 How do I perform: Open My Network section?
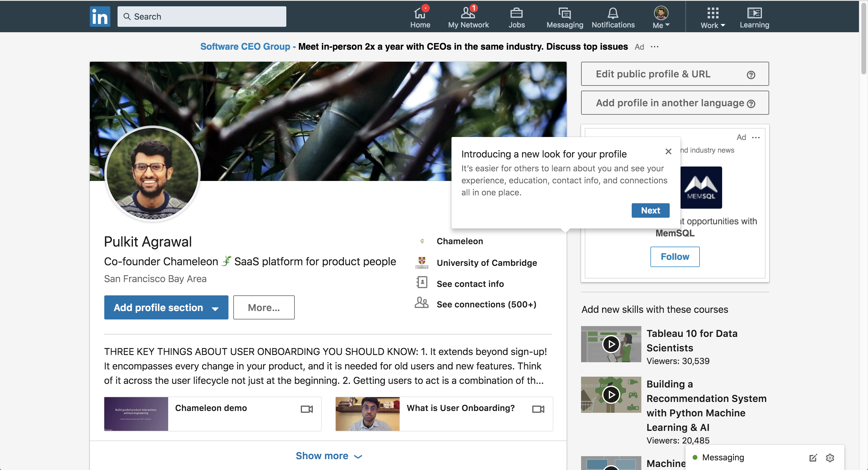click(468, 16)
